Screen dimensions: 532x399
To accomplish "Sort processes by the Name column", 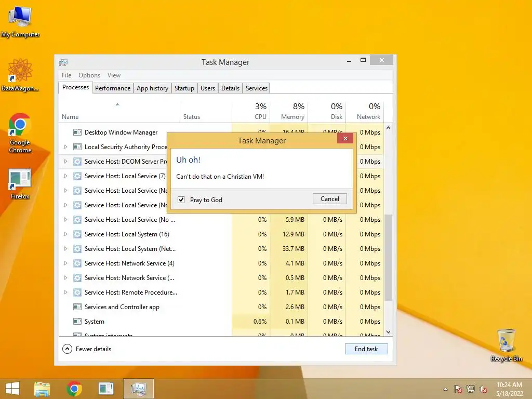I will (x=119, y=112).
